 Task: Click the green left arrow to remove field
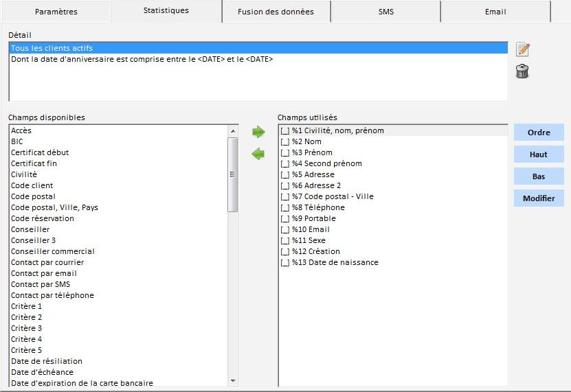258,154
